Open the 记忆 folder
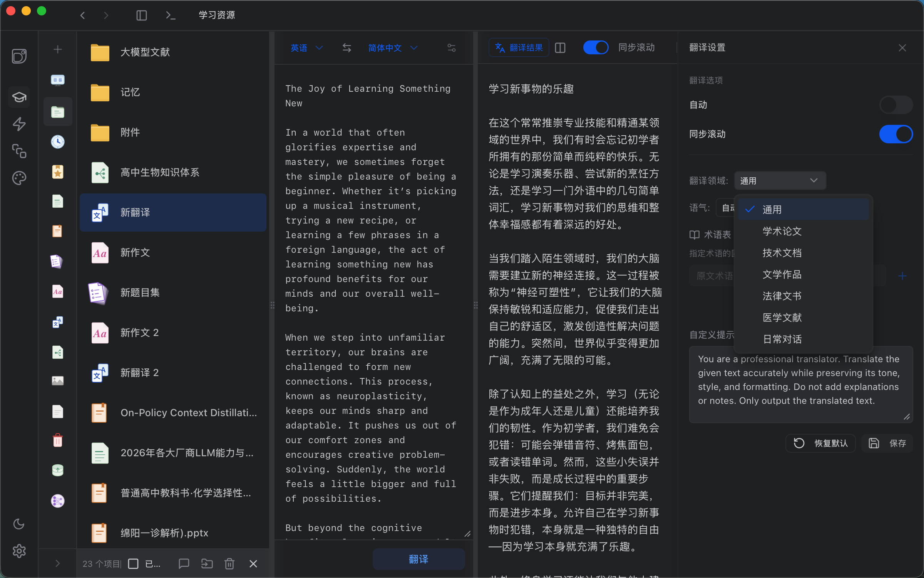Screen dimensions: 924x578 (x=173, y=92)
